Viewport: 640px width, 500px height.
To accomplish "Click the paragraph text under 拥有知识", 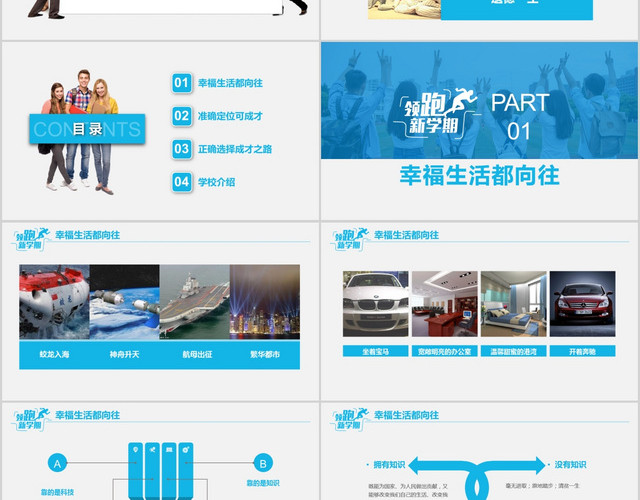I will pyautogui.click(x=408, y=491).
